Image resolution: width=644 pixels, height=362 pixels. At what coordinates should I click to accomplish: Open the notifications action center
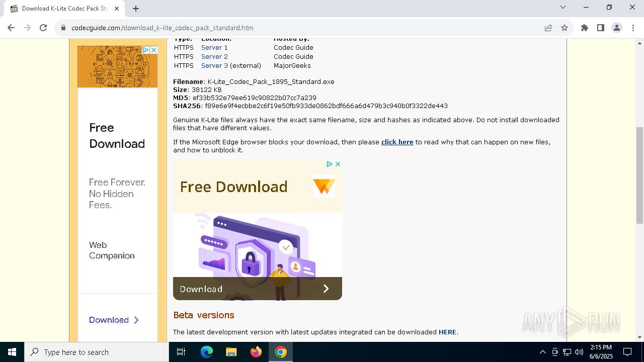627,352
